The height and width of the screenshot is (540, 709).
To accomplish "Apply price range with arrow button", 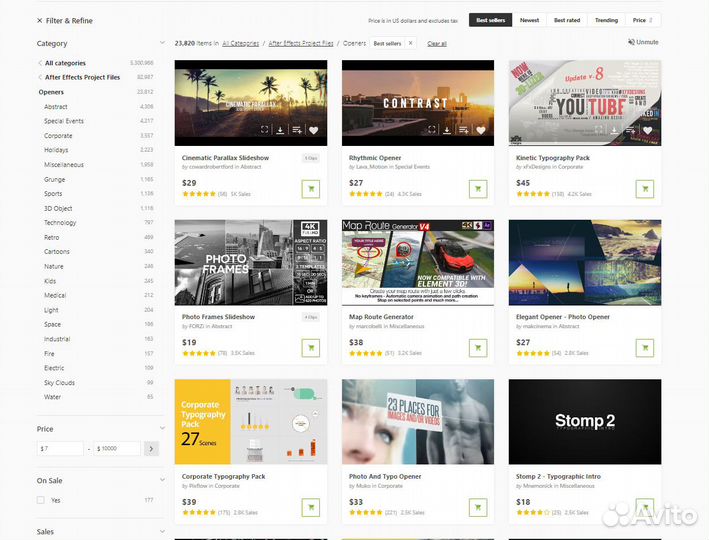I will pos(152,449).
